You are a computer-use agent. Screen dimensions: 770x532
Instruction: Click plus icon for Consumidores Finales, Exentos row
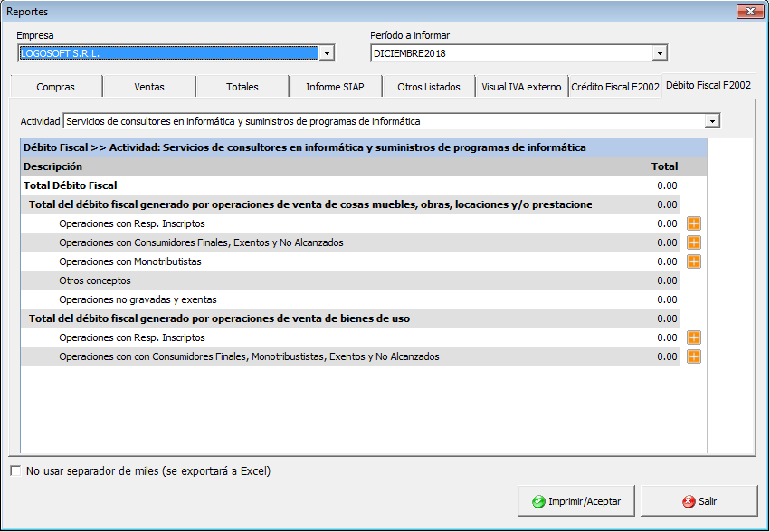(694, 242)
